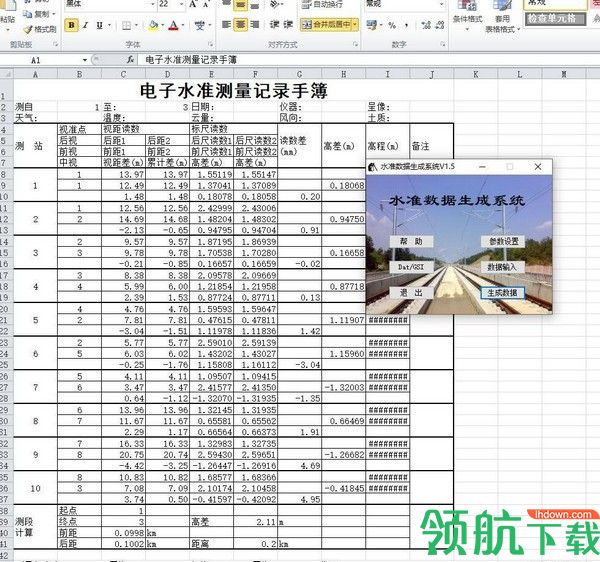Screen dimensions: 600x562
Task: Align text left
Action: coord(227,25)
